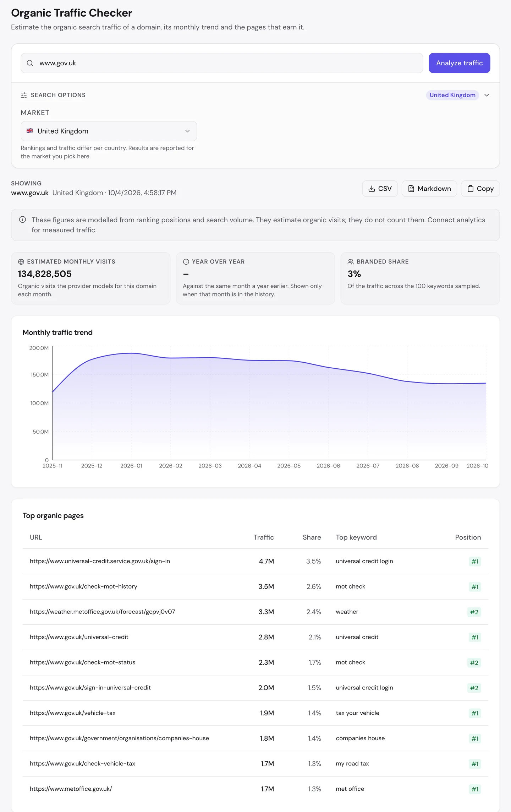Click the Monthly traffic trend heading
Viewport: 511px width, 812px height.
pyautogui.click(x=57, y=332)
